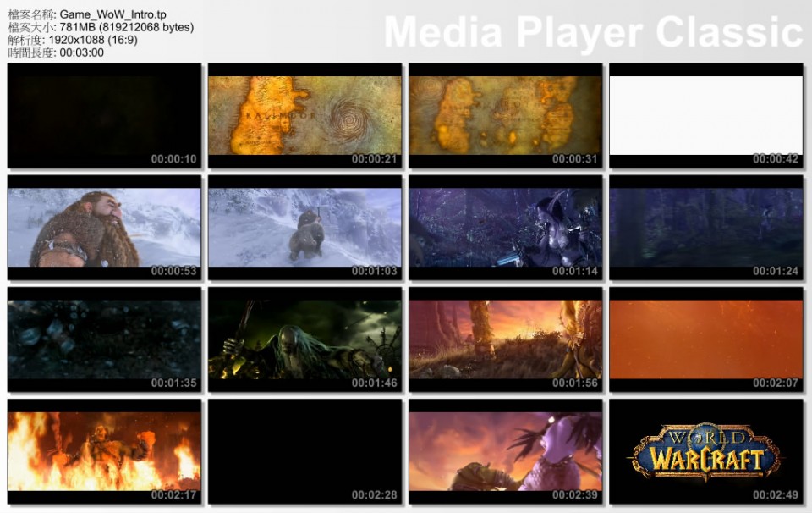The width and height of the screenshot is (812, 513).
Task: Click timestamp label 00:01:46
Action: [x=375, y=383]
